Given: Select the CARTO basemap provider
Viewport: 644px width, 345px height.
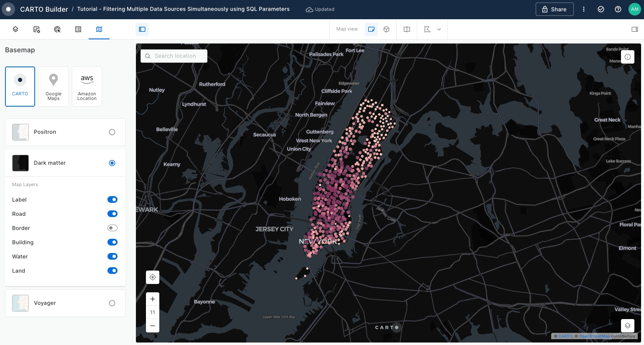Looking at the screenshot, I should (x=20, y=87).
